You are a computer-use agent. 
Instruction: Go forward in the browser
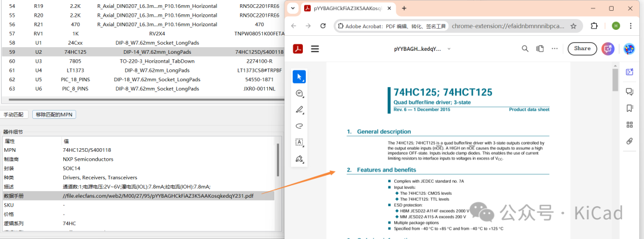pyautogui.click(x=308, y=26)
